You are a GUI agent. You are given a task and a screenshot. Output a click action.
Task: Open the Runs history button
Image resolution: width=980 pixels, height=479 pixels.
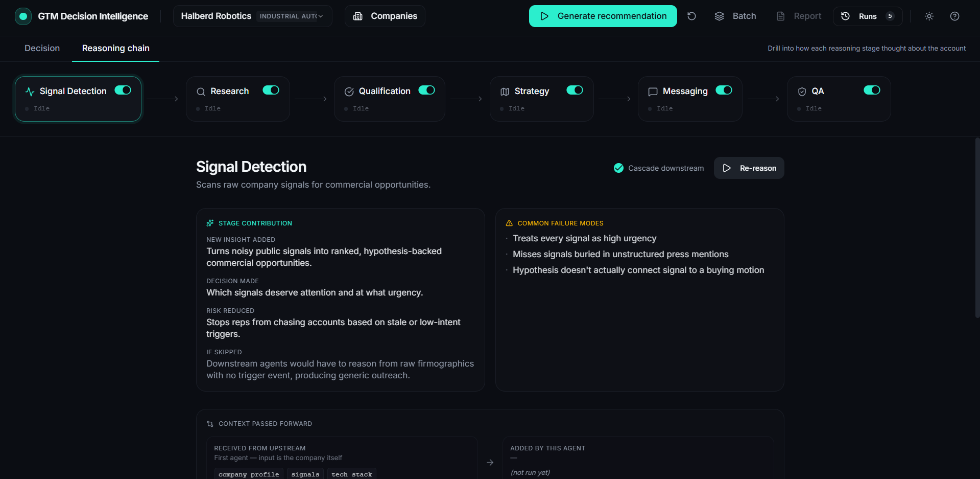tap(868, 16)
